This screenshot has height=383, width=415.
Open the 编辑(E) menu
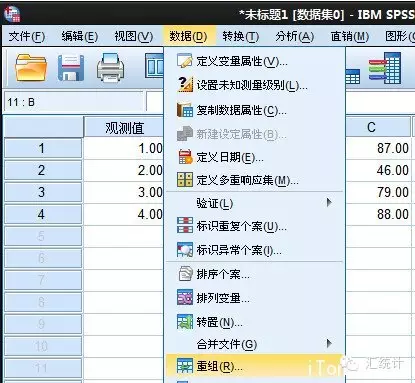click(80, 36)
